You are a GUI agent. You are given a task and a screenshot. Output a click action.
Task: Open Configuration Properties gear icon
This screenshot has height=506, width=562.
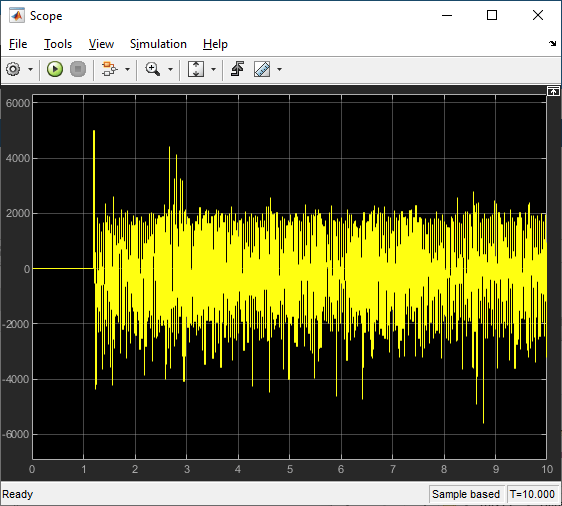tap(13, 69)
